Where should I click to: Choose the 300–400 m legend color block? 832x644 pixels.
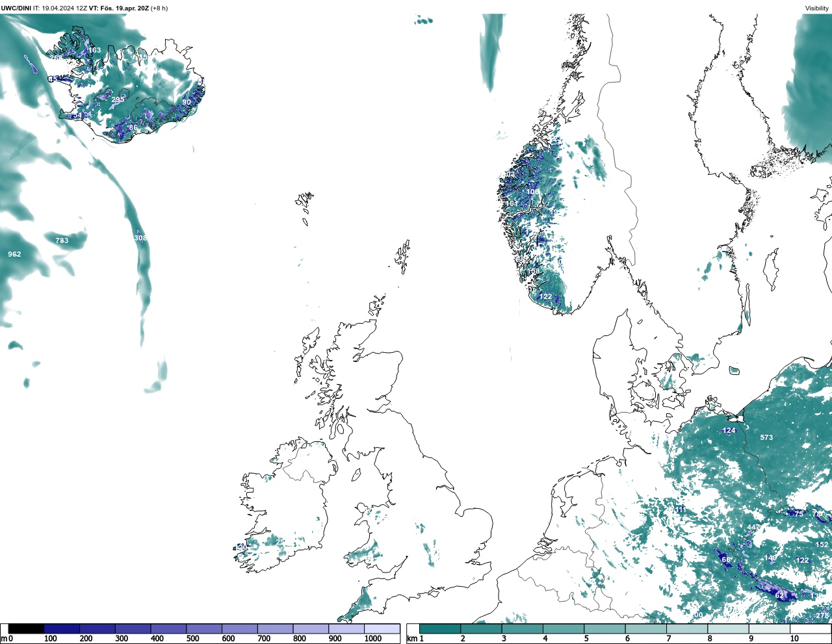pos(133,629)
